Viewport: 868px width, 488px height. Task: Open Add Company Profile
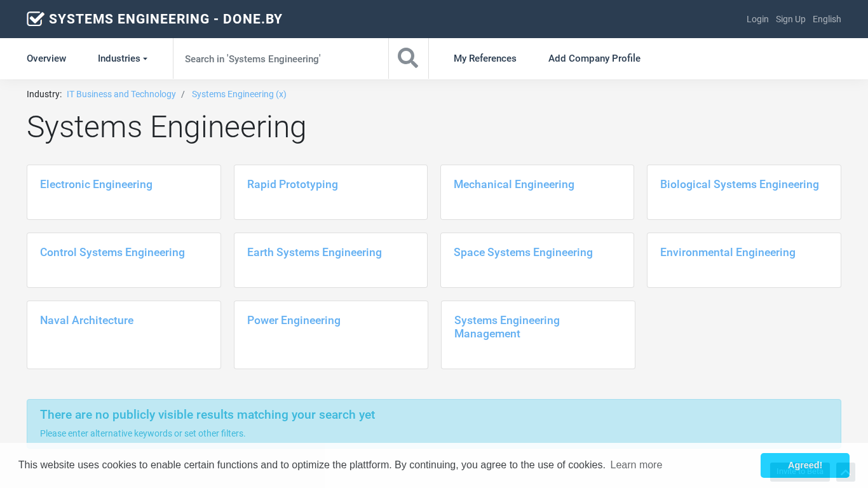point(594,58)
